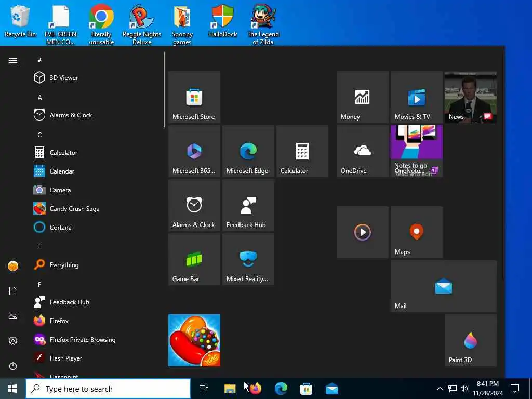Open the user account avatar menu
The width and height of the screenshot is (532, 399).
click(13, 266)
